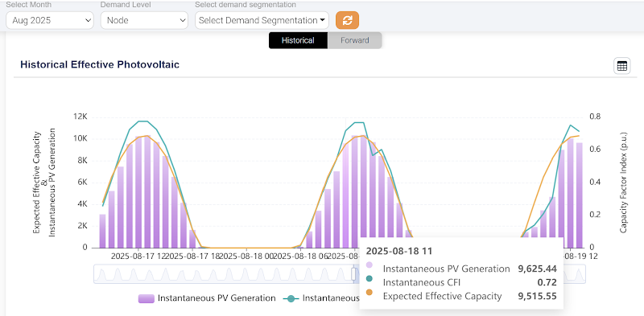Switch to the Forward tab

tap(355, 40)
